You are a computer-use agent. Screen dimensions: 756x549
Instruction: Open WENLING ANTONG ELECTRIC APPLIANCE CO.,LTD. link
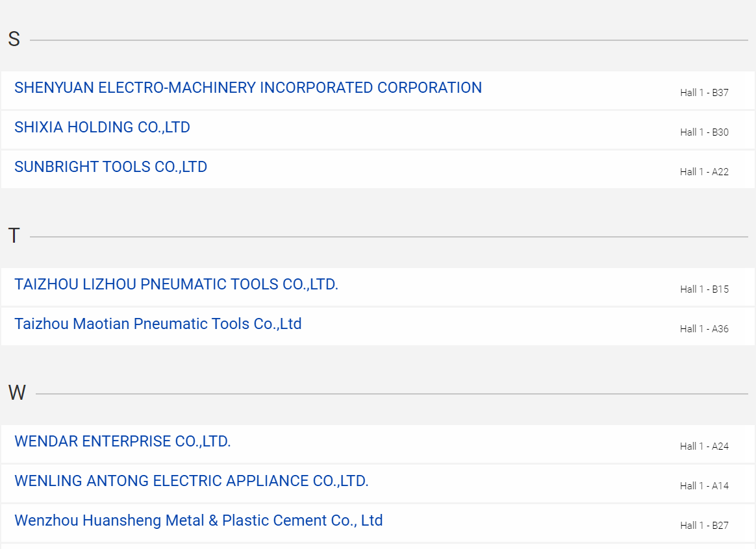pos(192,481)
